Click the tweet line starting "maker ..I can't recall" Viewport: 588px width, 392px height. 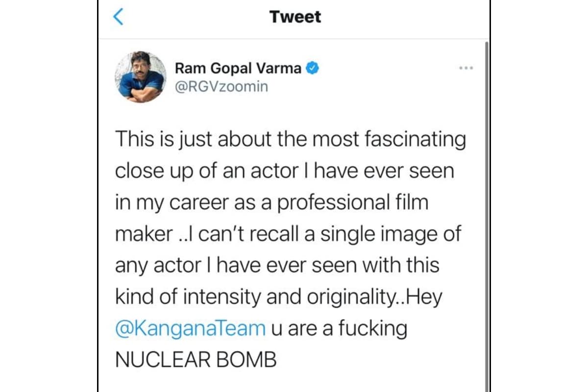click(288, 234)
